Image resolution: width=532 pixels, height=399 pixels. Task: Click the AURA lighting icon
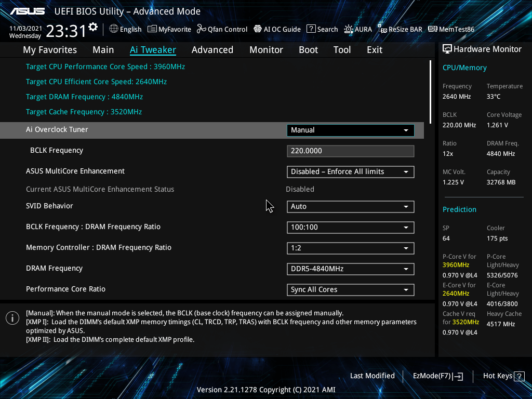(x=349, y=29)
